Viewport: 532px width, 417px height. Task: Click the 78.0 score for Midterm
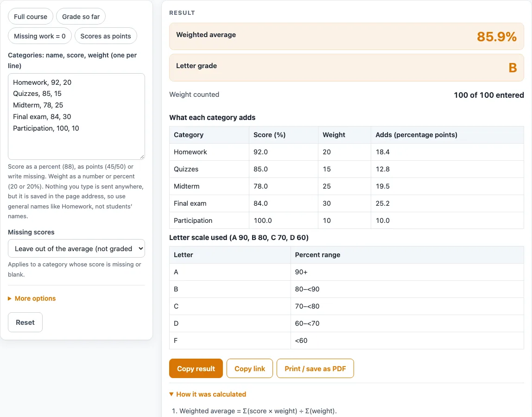pyautogui.click(x=260, y=186)
